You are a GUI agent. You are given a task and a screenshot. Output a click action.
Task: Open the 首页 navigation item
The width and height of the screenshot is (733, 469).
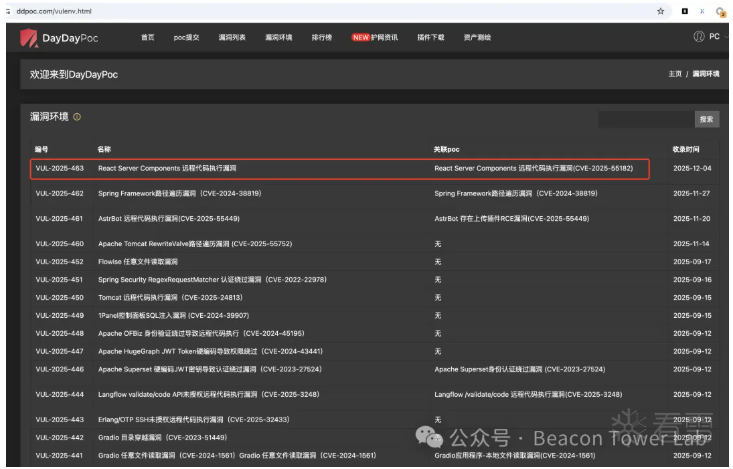point(148,37)
